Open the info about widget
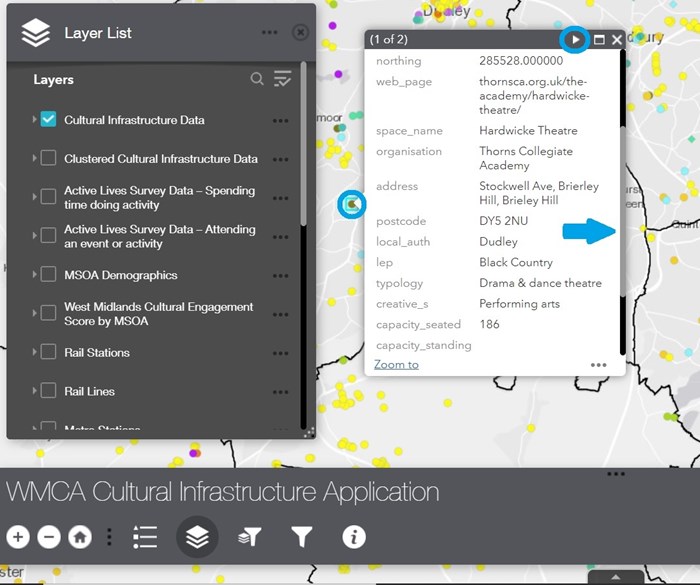Viewport: 700px width, 585px height. 353,537
